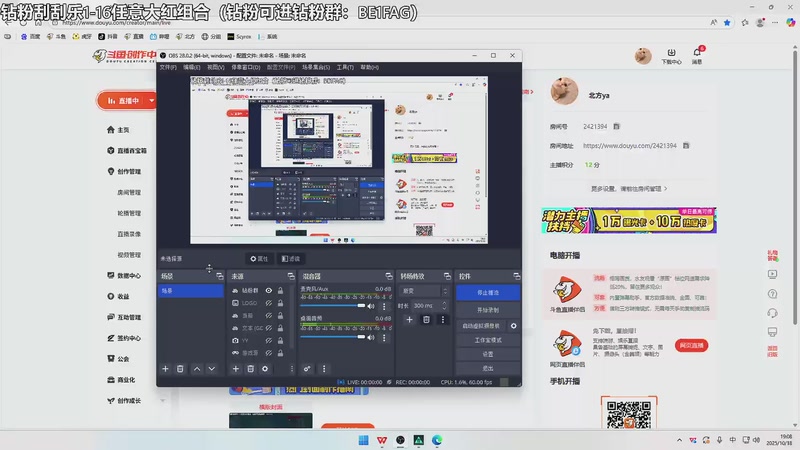This screenshot has width=800, height=450.
Task: Show the hidden 文本 (GDI) source
Action: coord(268,328)
